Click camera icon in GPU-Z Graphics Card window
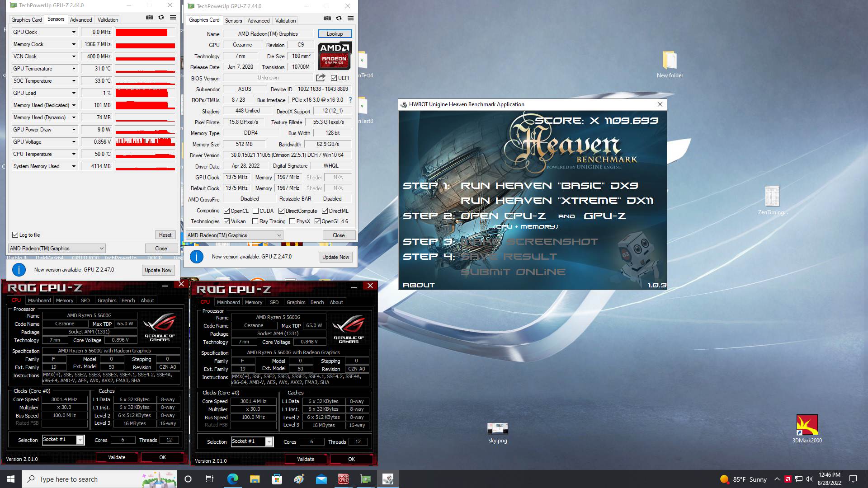Screen dimensions: 868x488 (x=327, y=19)
